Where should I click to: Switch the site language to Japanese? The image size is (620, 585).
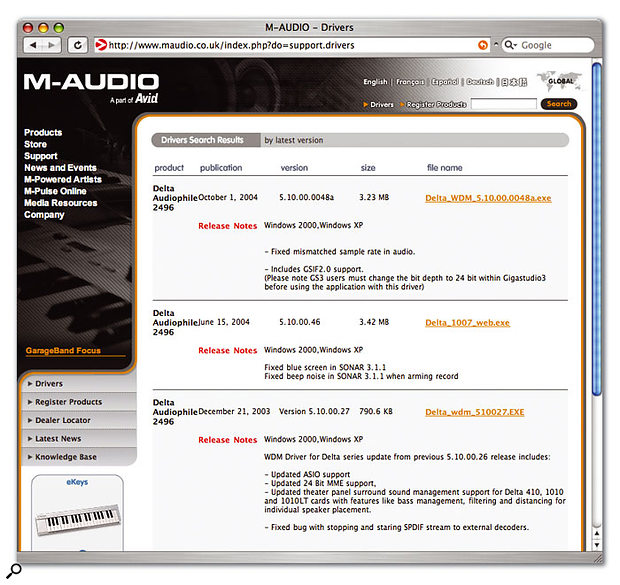pyautogui.click(x=514, y=82)
